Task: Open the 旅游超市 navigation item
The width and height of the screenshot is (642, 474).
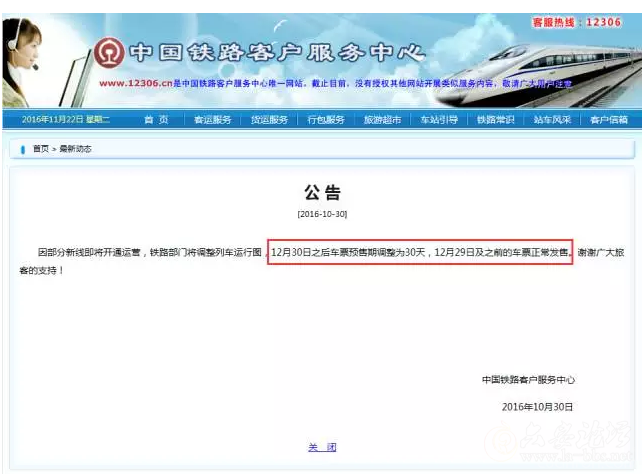Action: tap(382, 120)
